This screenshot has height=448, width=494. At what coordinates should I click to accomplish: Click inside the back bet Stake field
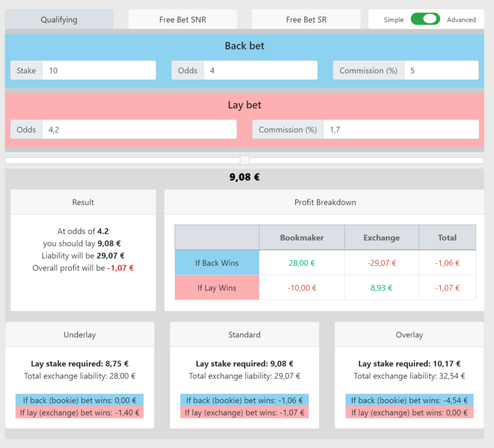pos(99,70)
